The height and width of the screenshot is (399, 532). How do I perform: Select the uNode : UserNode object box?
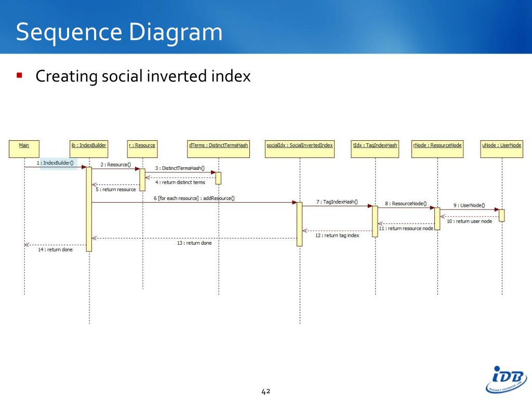[502, 149]
